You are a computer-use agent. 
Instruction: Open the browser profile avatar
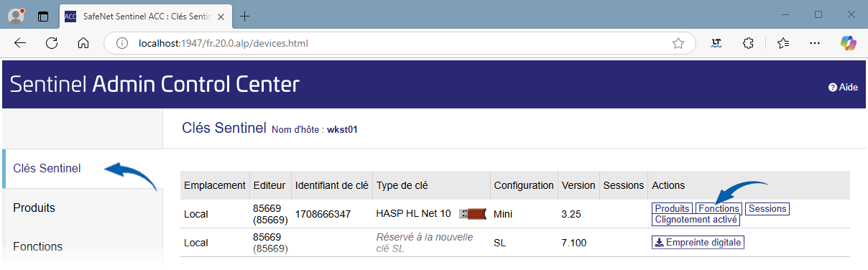pos(16,15)
